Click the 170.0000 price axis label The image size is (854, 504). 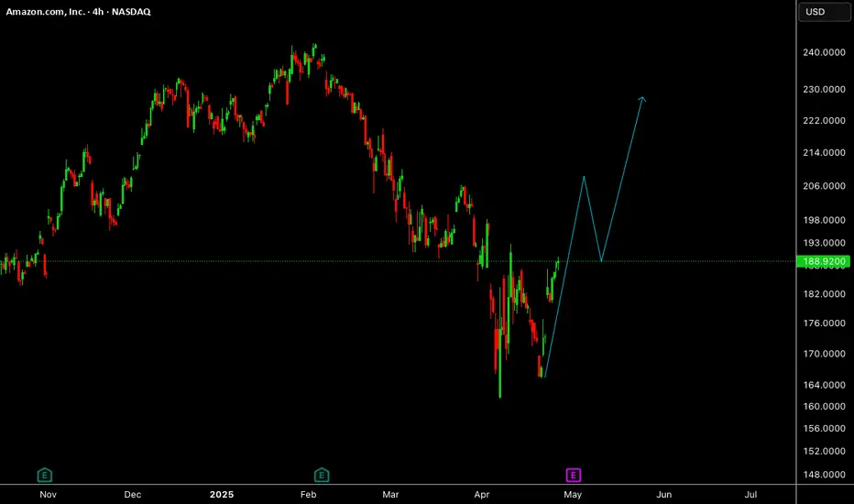824,354
